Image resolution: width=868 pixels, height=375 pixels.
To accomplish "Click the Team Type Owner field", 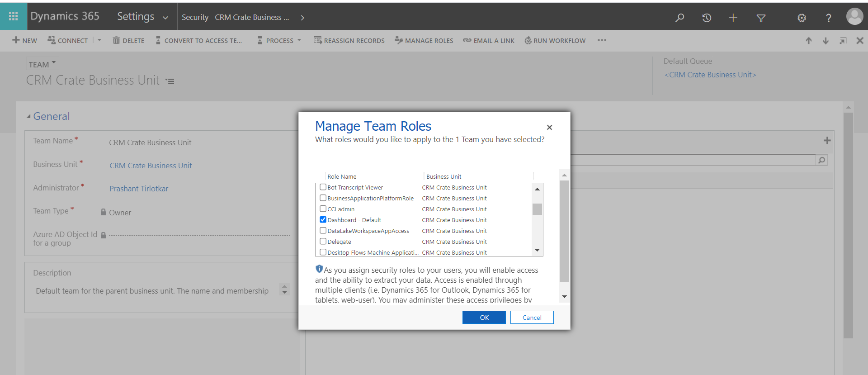I will [119, 213].
